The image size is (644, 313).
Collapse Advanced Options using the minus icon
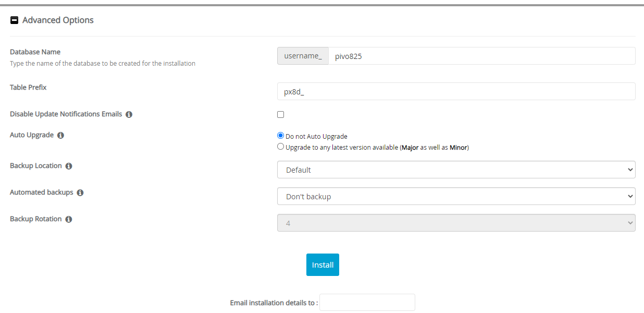pyautogui.click(x=15, y=20)
